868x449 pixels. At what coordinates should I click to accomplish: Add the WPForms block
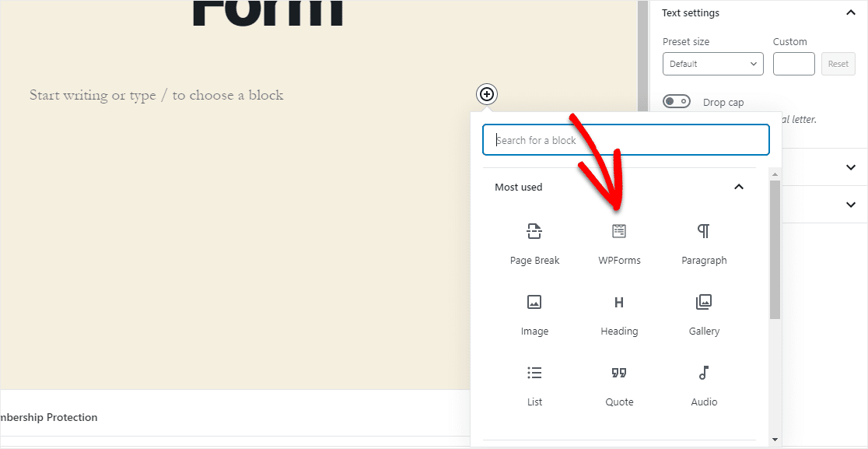[x=619, y=244]
